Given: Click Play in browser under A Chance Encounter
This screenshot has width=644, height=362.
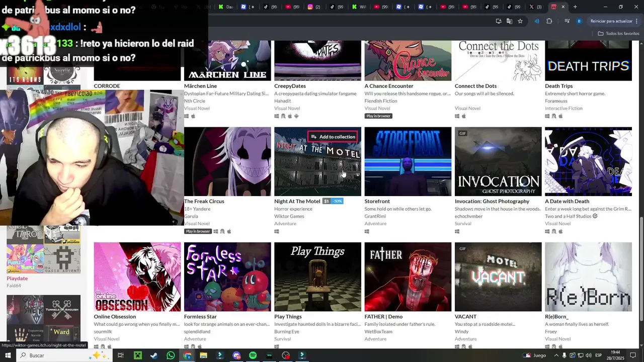Looking at the screenshot, I should pyautogui.click(x=378, y=116).
